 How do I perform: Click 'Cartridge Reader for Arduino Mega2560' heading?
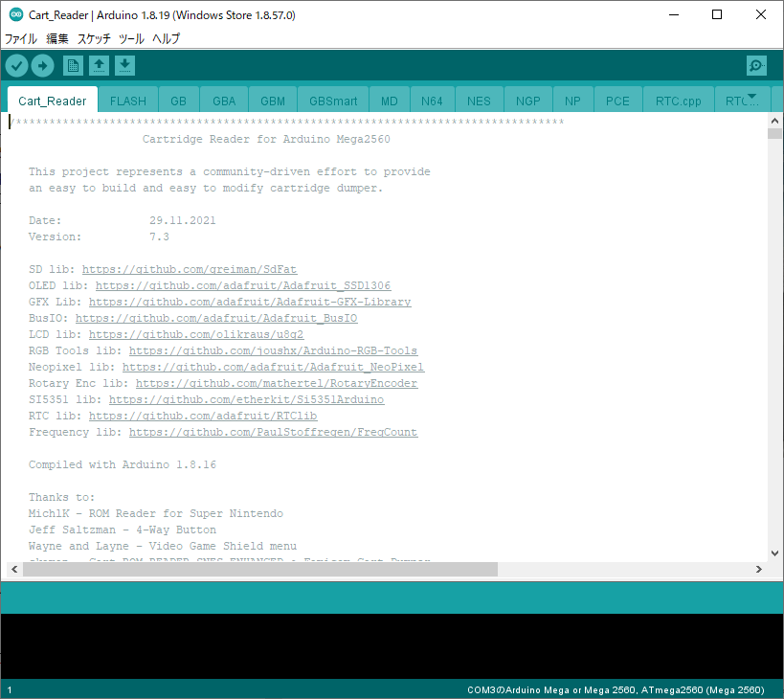coord(266,139)
